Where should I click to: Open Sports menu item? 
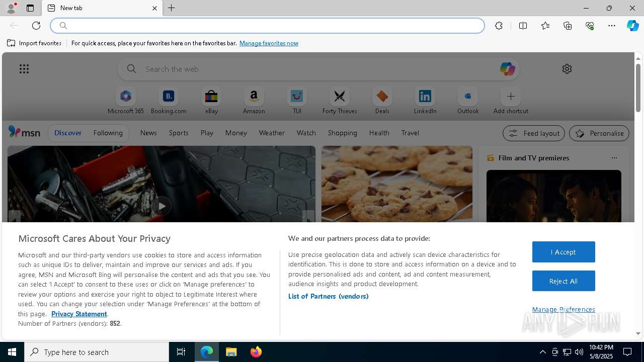179,133
